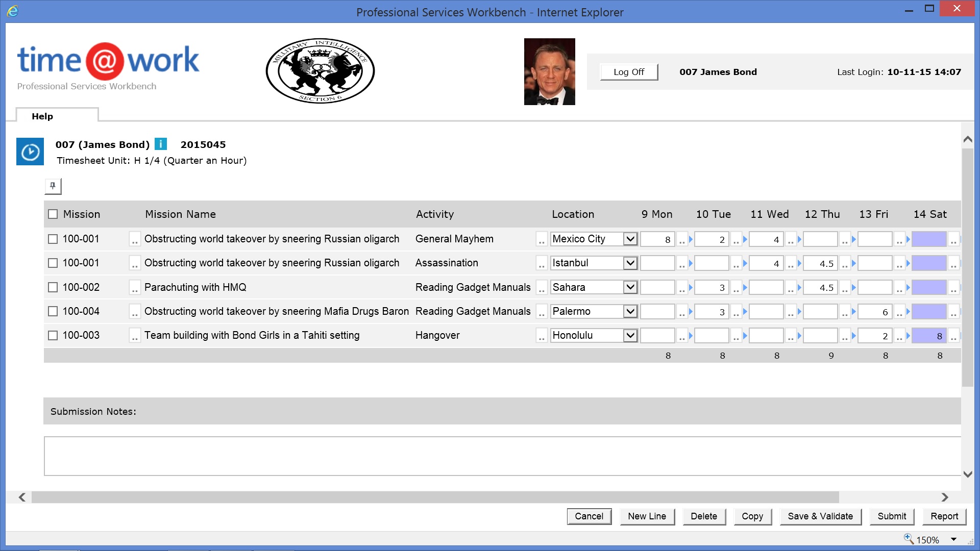Open notes dots for Saturday Hangover entry
Screen dimensions: 980x551
pyautogui.click(x=953, y=336)
